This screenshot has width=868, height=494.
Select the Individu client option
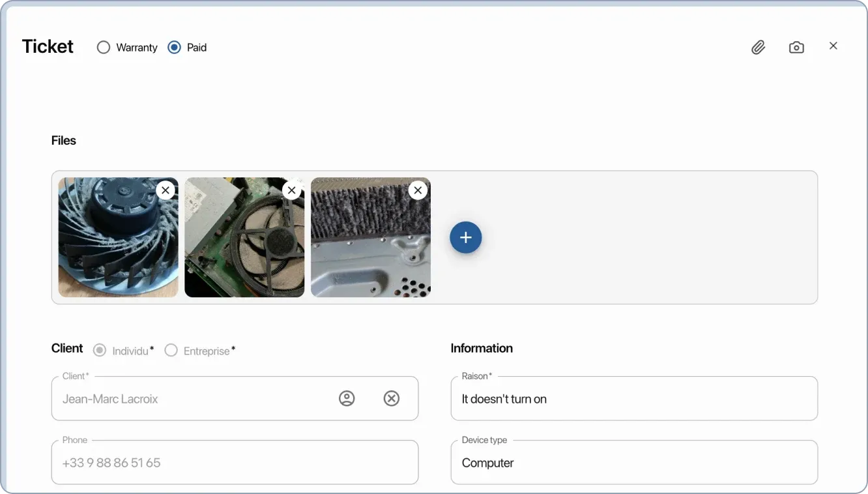pyautogui.click(x=99, y=350)
